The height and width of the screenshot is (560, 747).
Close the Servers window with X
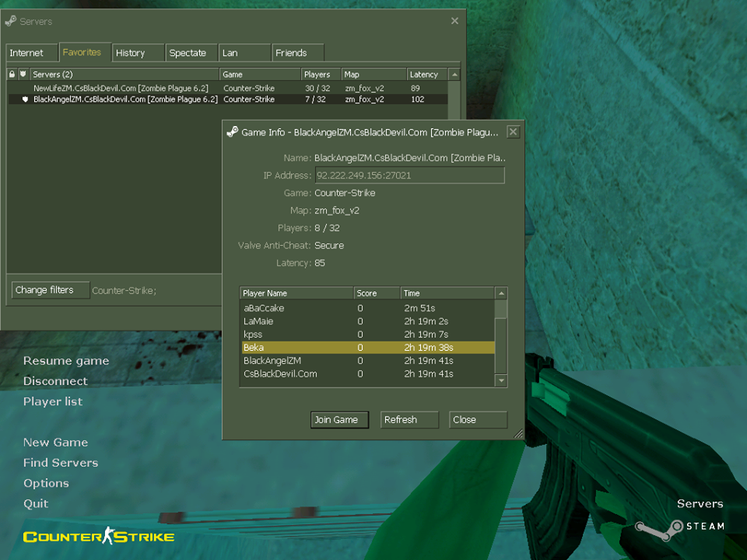point(454,21)
